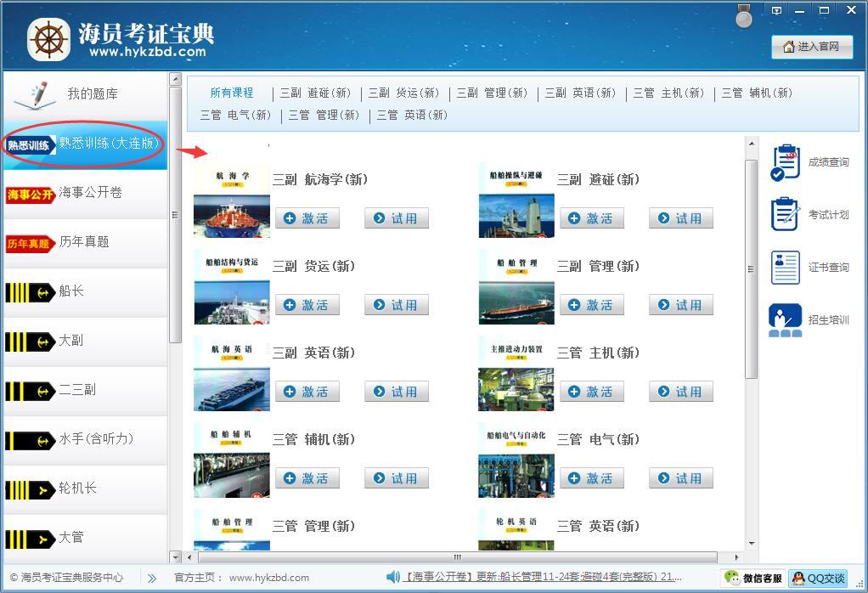Switch to the 所有课程 tab
Image resolution: width=868 pixels, height=593 pixels.
click(232, 93)
